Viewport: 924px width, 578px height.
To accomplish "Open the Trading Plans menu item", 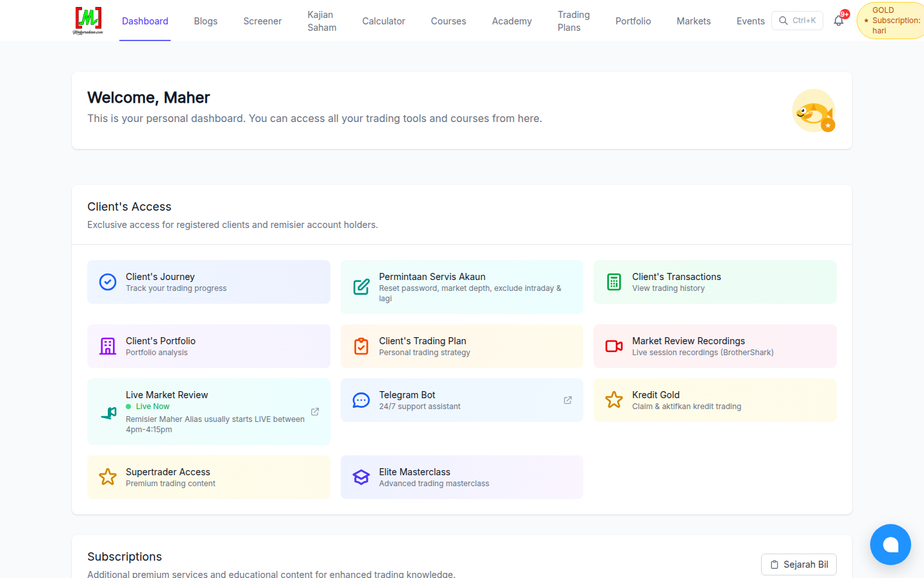I will point(574,21).
